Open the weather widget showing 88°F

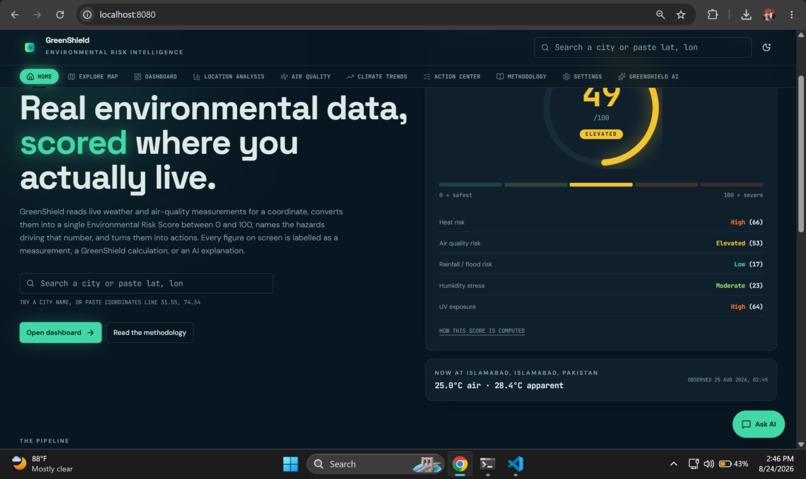point(42,464)
